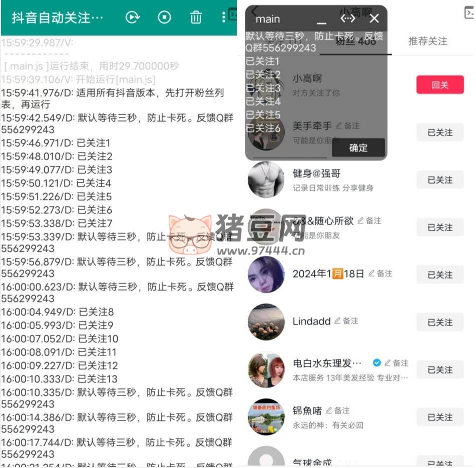
Task: Click log line 运行结束 用时29.700000秒
Action: pos(92,66)
